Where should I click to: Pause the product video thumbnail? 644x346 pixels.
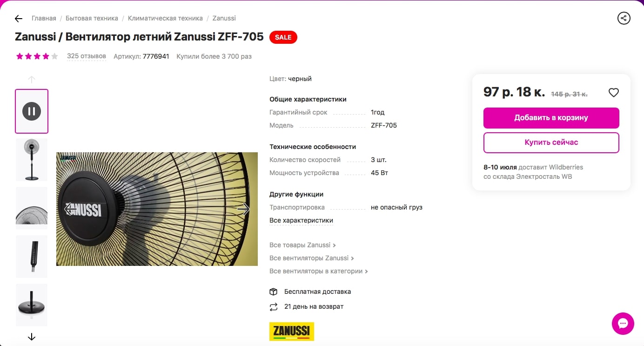coord(32,111)
